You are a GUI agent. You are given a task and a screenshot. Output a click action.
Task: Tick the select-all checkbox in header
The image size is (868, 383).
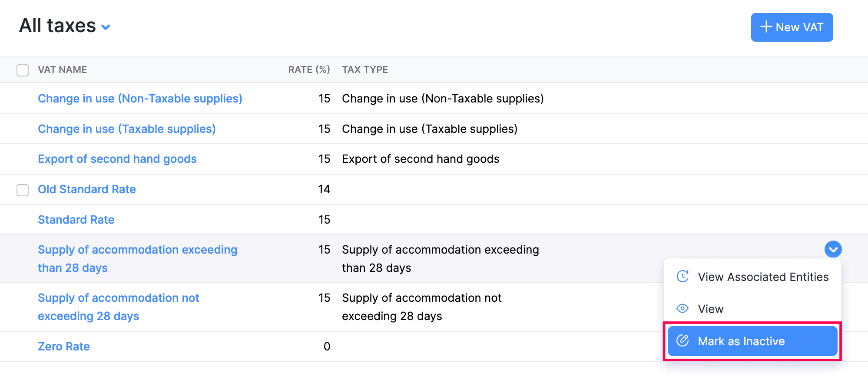coord(23,70)
